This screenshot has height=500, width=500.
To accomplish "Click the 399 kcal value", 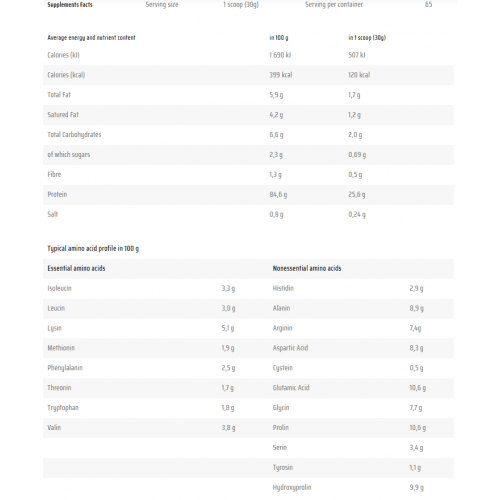I will (x=281, y=75).
